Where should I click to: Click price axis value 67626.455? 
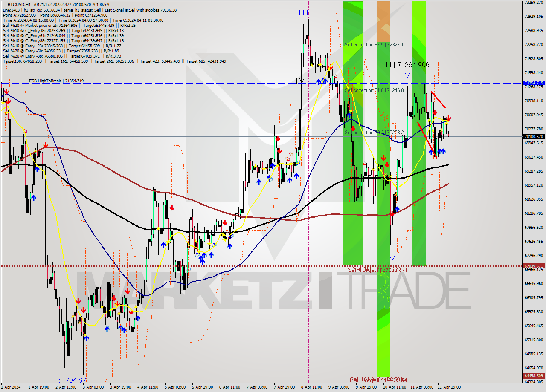[x=534, y=242]
